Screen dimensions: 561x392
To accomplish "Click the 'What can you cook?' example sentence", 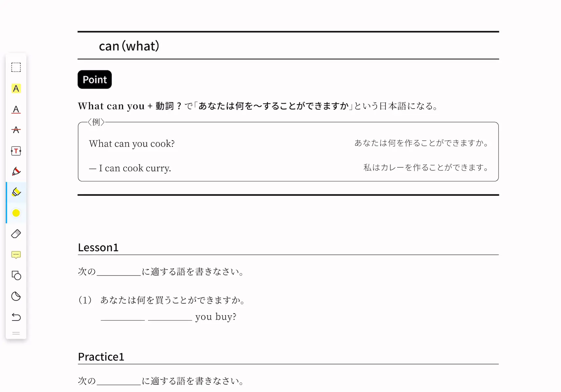I will [x=132, y=144].
